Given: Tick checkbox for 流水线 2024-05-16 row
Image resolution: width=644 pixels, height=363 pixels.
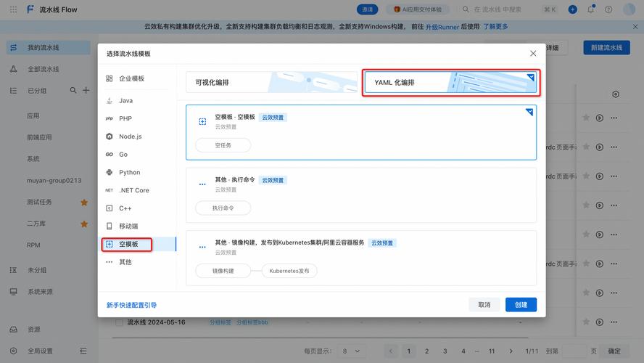Looking at the screenshot, I should [119, 322].
